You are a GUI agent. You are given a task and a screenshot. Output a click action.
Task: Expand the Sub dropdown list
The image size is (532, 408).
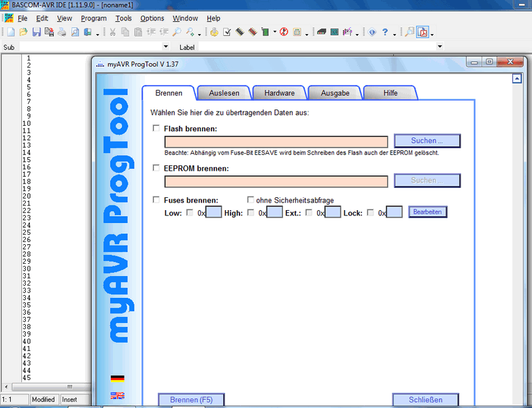166,46
